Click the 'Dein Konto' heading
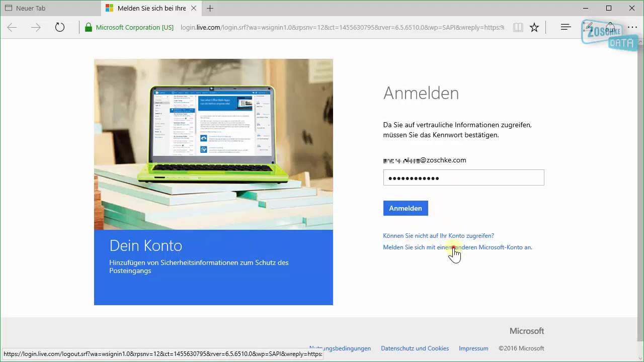 [x=145, y=245]
